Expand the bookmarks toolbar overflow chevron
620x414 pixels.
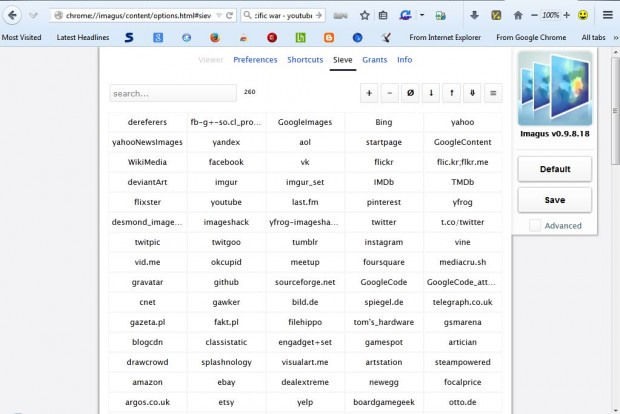(616, 38)
